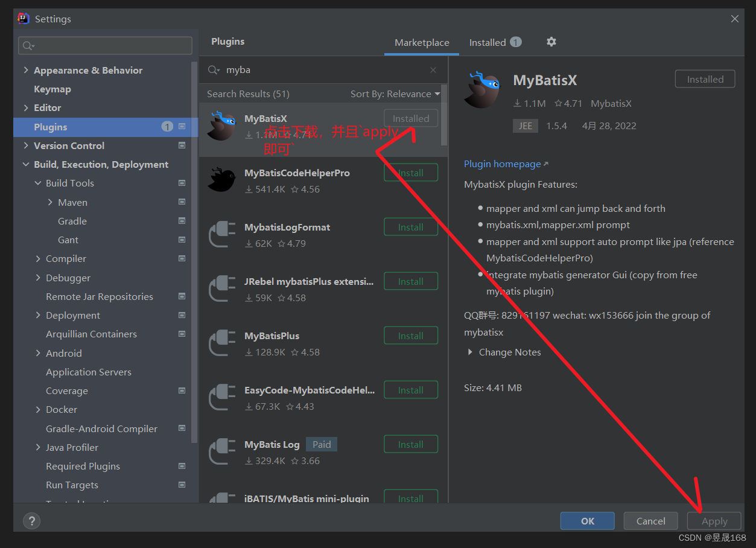Open the Sort By: Relevance dropdown
Image resolution: width=756 pixels, height=548 pixels.
(395, 94)
